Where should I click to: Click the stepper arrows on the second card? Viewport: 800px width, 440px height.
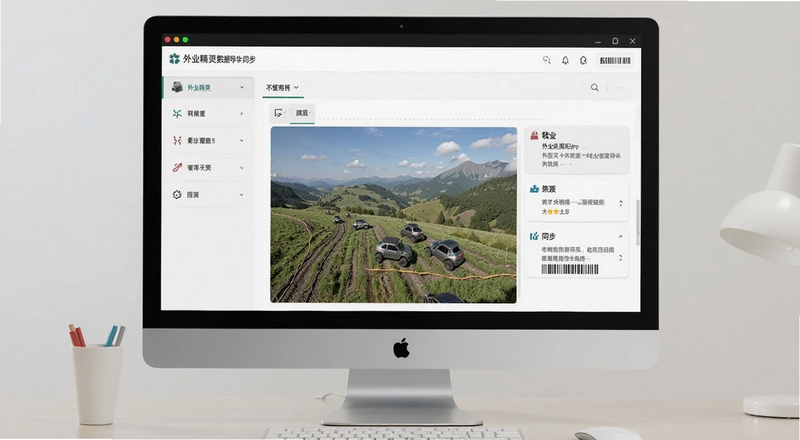[621, 203]
